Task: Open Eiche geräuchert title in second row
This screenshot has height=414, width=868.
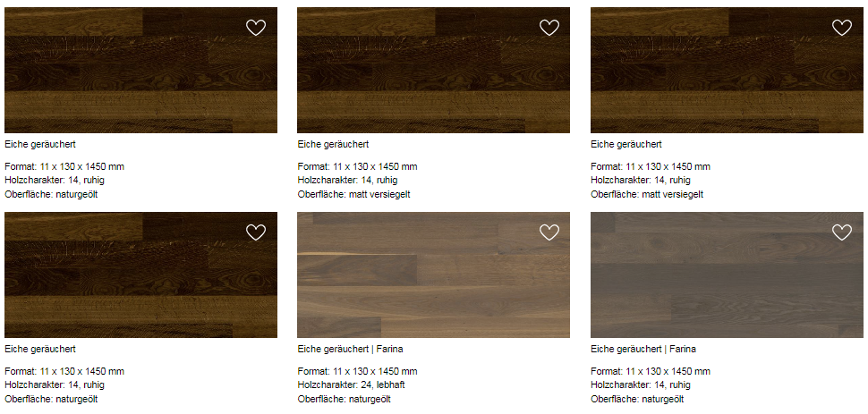Action: pos(40,350)
